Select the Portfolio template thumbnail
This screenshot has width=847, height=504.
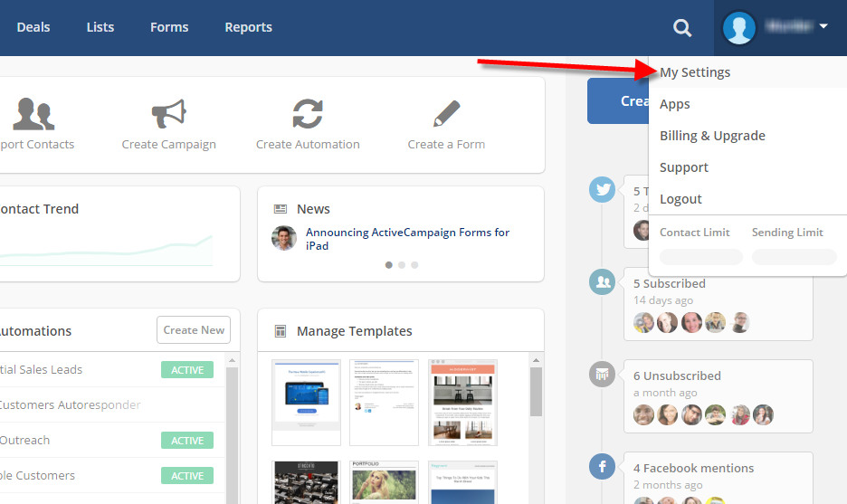[x=384, y=482]
